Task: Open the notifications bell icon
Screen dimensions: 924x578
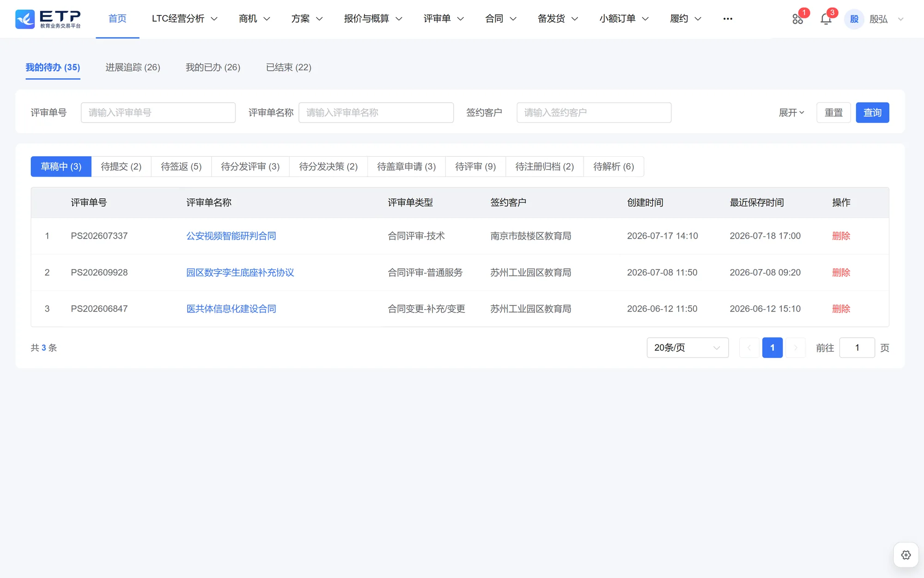Action: coord(826,19)
